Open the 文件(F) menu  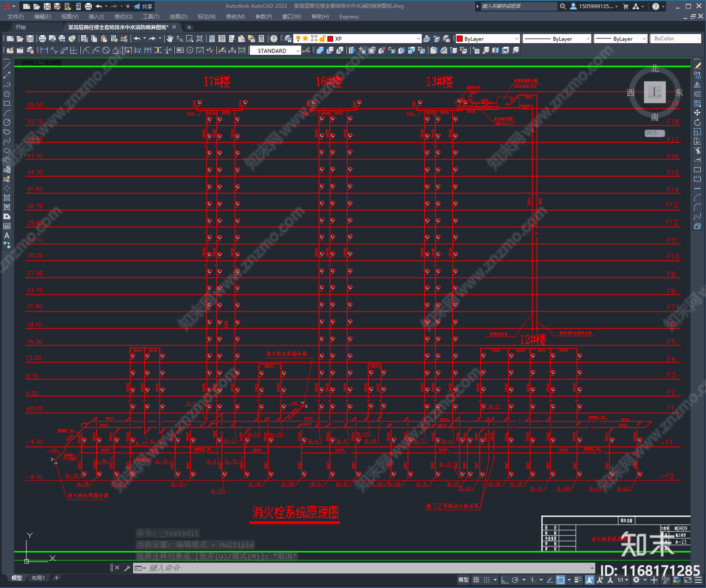point(15,17)
